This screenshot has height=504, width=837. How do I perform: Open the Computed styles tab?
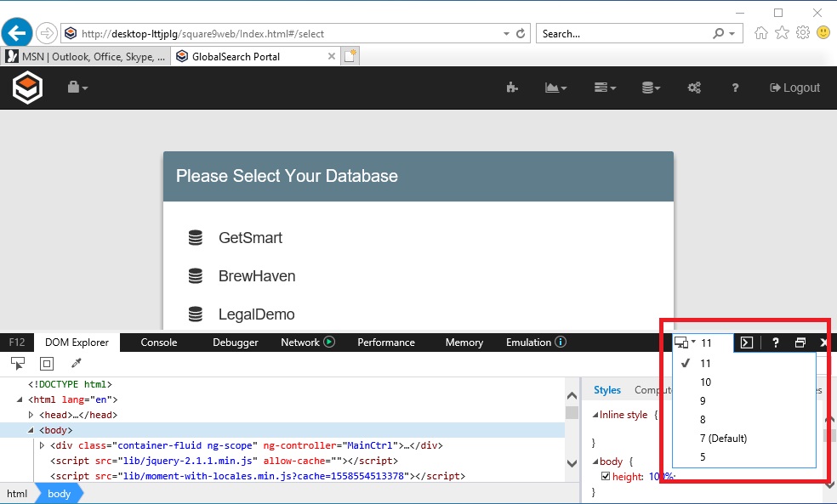[649, 390]
